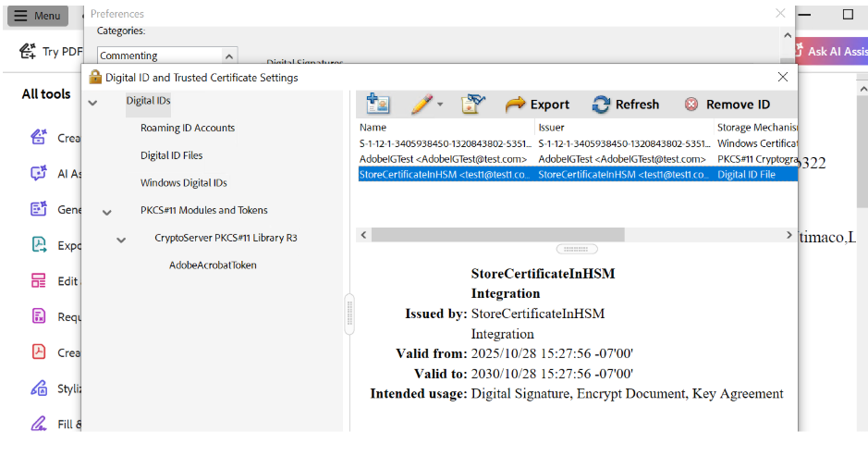Image resolution: width=868 pixels, height=456 pixels.
Task: Click the horizontal scrollbar thumb
Action: (497, 235)
